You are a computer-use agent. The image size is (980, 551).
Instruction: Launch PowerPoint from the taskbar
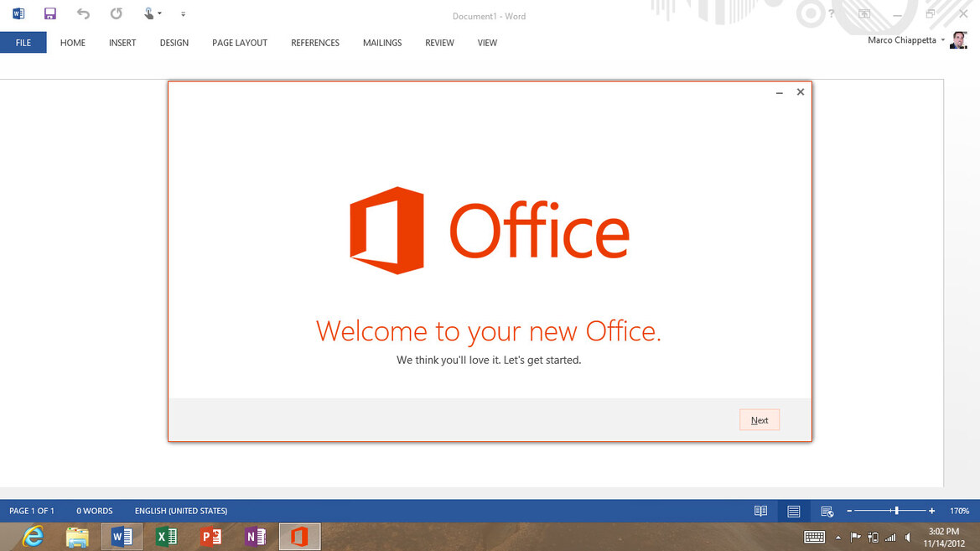[211, 537]
